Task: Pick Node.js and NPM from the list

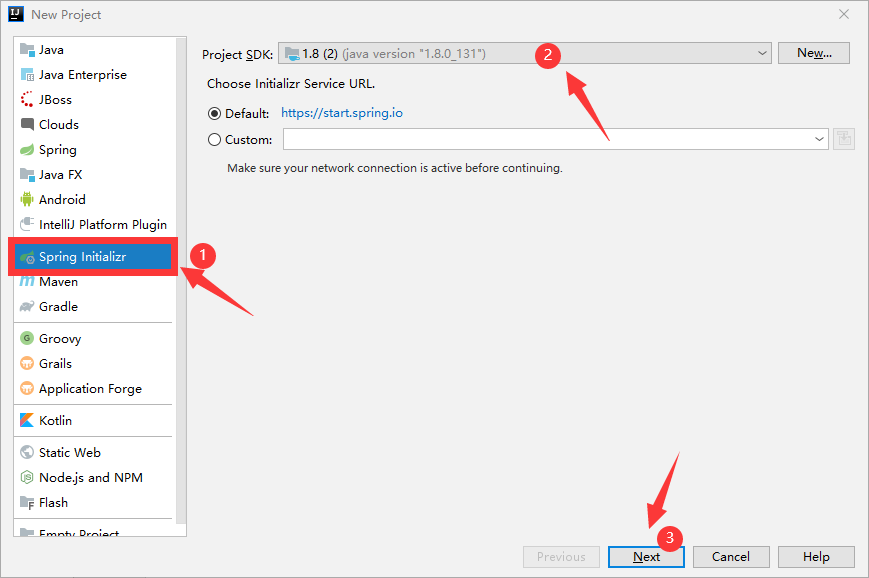Action: tap(93, 477)
